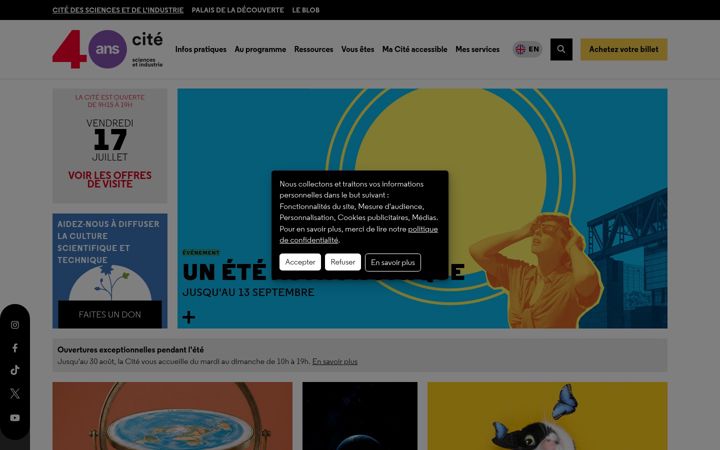The height and width of the screenshot is (450, 720).
Task: Click Ouvertures exceptionnelles pendant l'été heading
Action: (130, 349)
